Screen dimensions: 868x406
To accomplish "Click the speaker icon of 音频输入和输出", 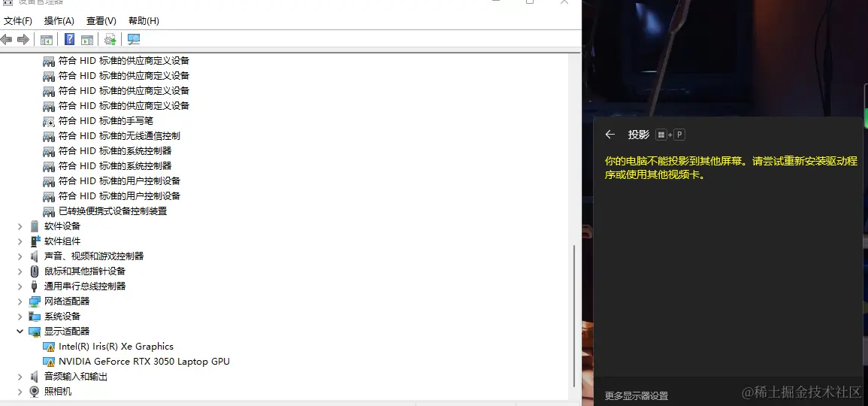I will (35, 376).
